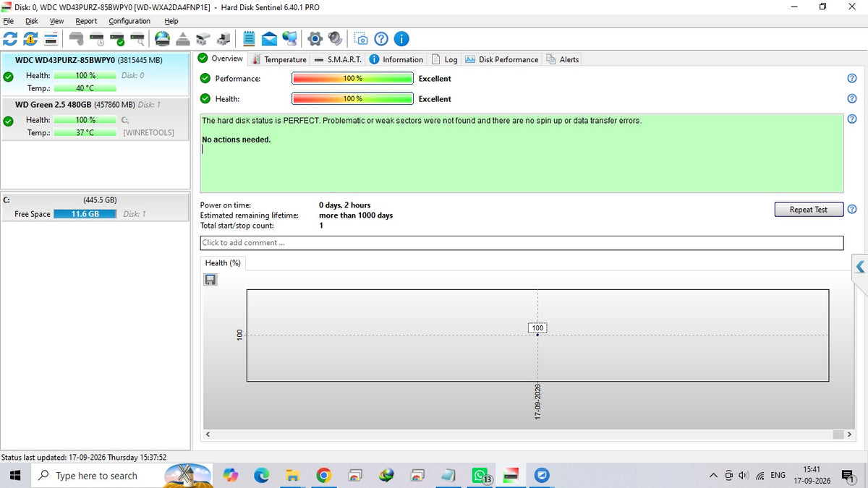This screenshot has width=868, height=488.
Task: Click the 'Click to add comment' field
Action: (x=522, y=243)
